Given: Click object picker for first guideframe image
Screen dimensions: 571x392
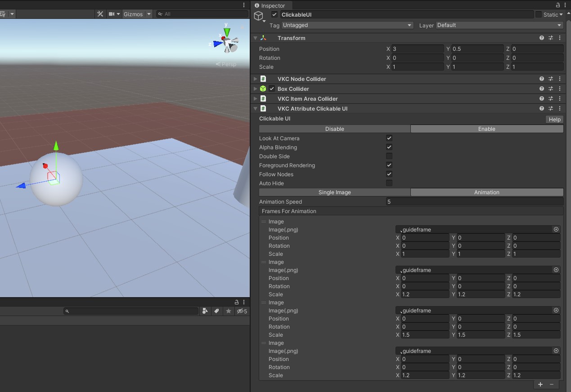Looking at the screenshot, I should tap(556, 230).
